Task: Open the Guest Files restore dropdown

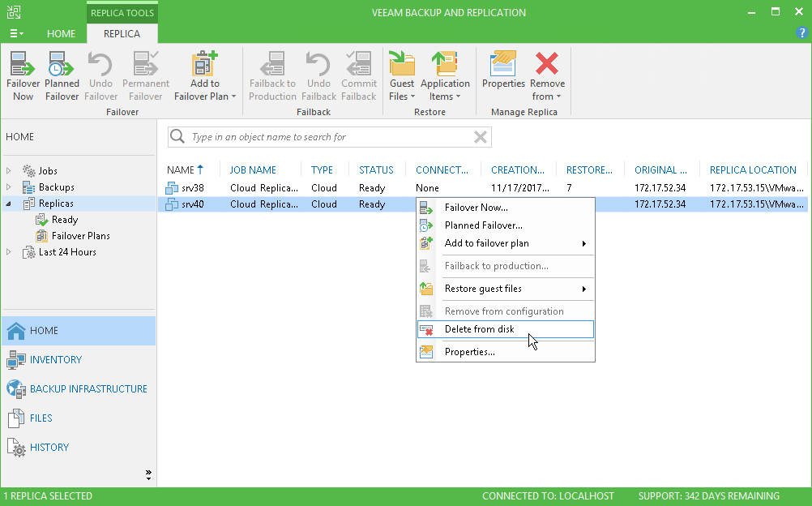Action: pyautogui.click(x=402, y=77)
